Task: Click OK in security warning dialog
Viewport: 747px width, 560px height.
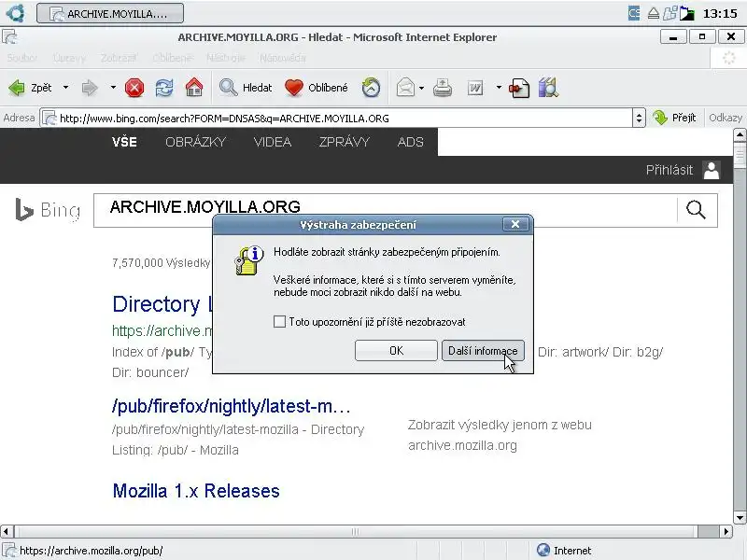Action: pos(396,351)
